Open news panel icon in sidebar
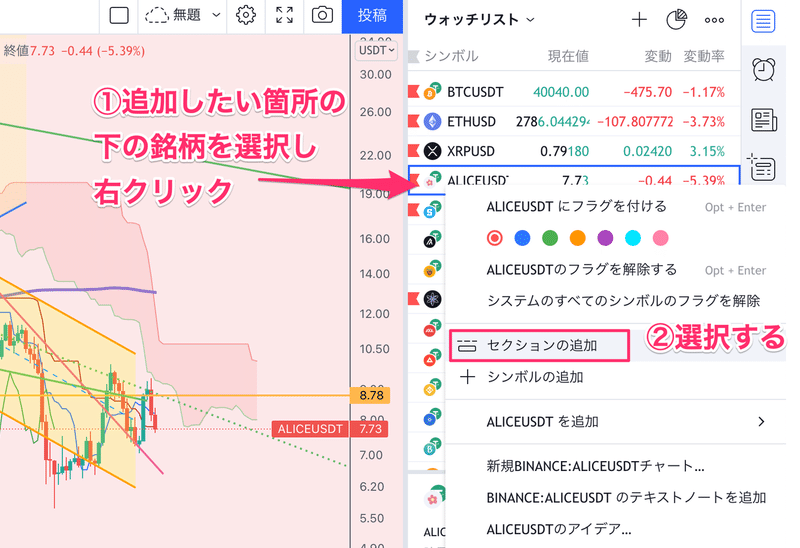 764,120
